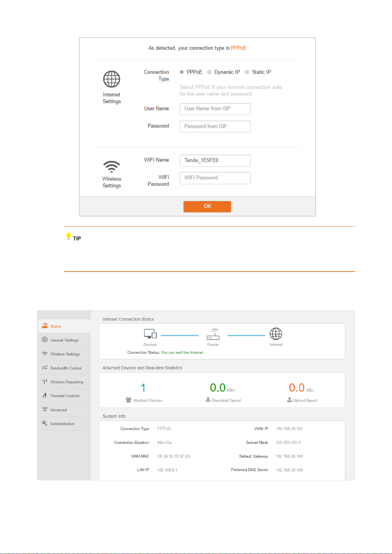
Task: Click the WiFi Password field
Action: tap(215, 178)
